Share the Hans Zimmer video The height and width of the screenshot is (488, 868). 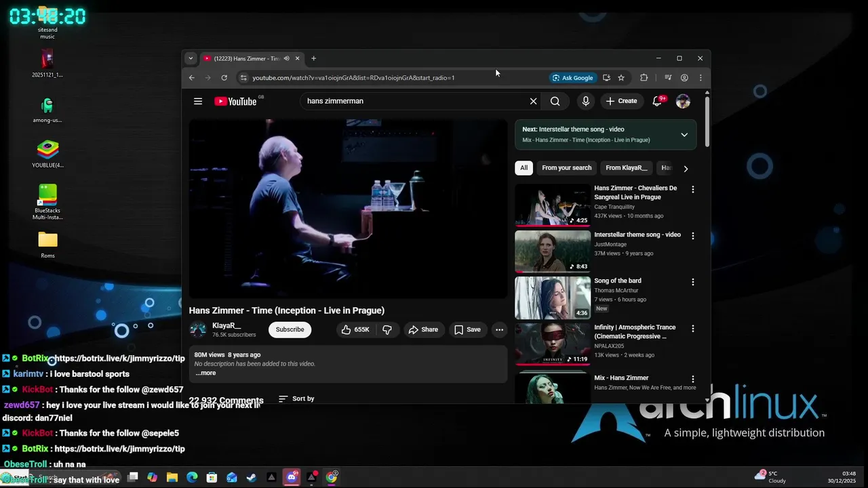423,329
